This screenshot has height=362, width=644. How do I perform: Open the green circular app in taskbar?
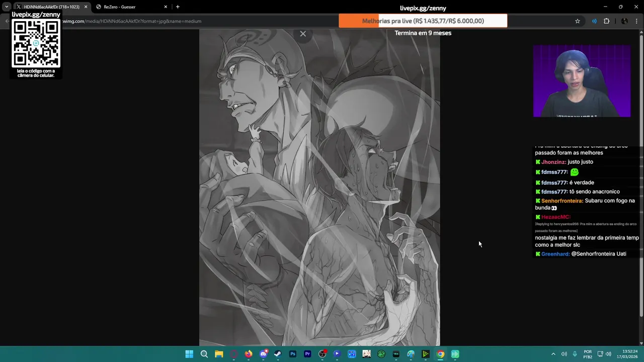[381, 354]
